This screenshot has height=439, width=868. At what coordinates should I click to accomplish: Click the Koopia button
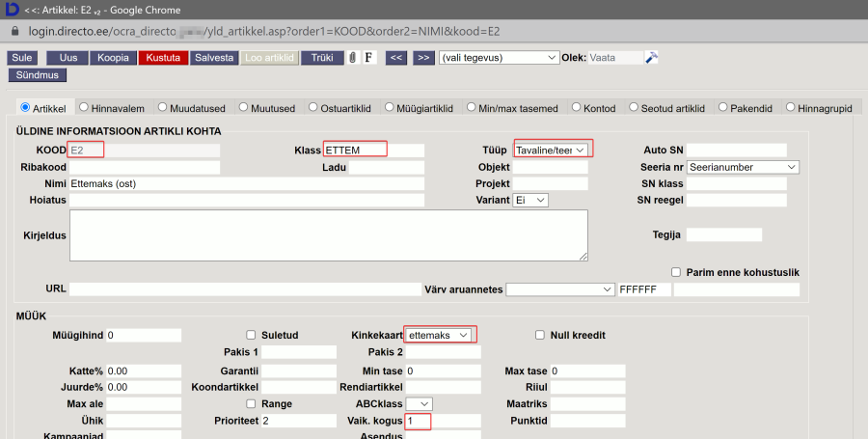click(113, 58)
